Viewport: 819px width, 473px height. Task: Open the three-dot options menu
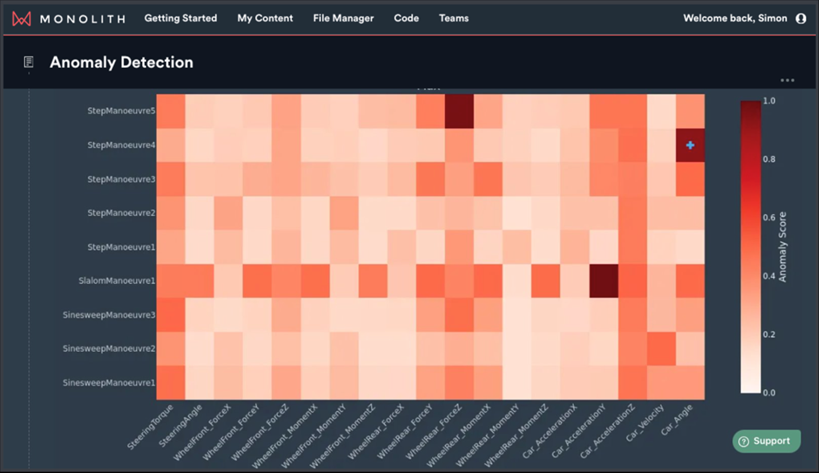(787, 80)
